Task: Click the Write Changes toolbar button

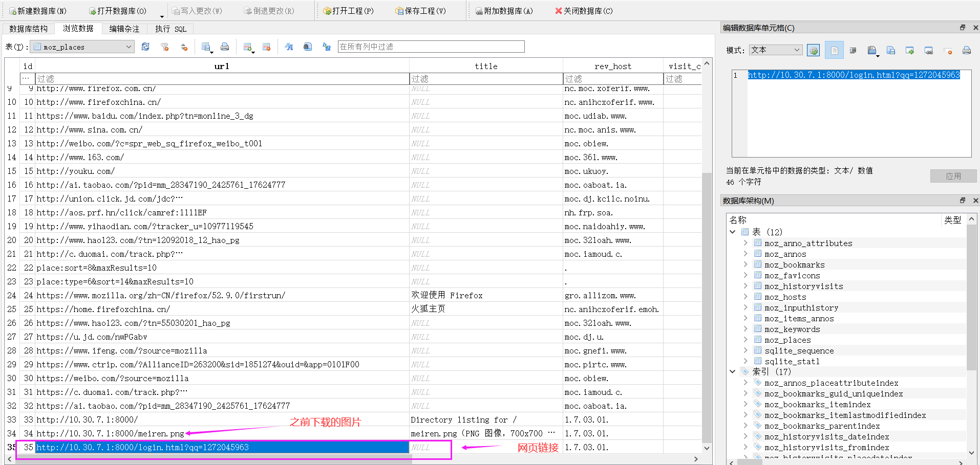Action: coord(197,11)
